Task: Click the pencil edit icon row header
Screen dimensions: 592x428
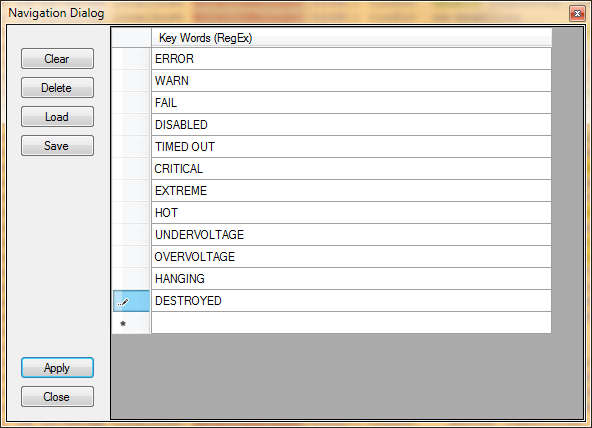Action: coord(131,301)
